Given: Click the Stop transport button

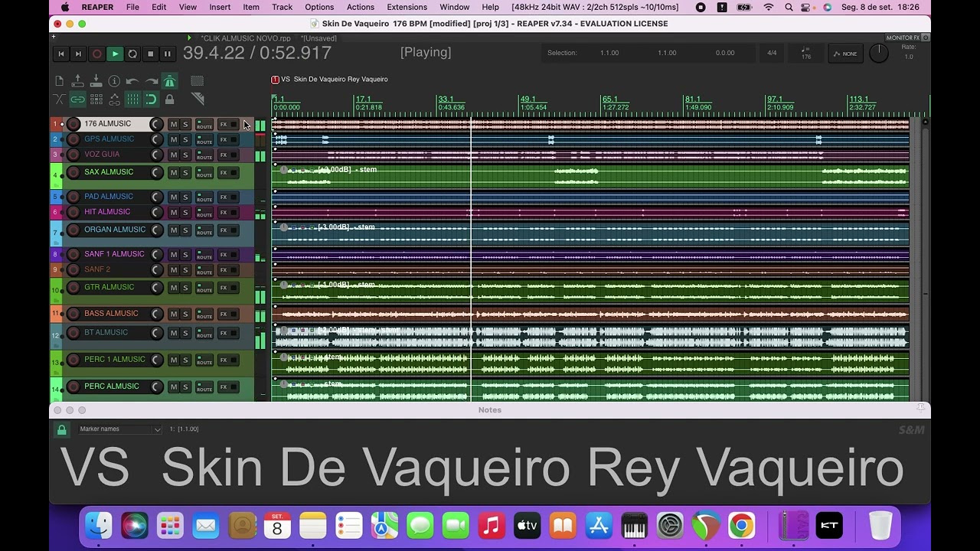Looking at the screenshot, I should pos(150,54).
